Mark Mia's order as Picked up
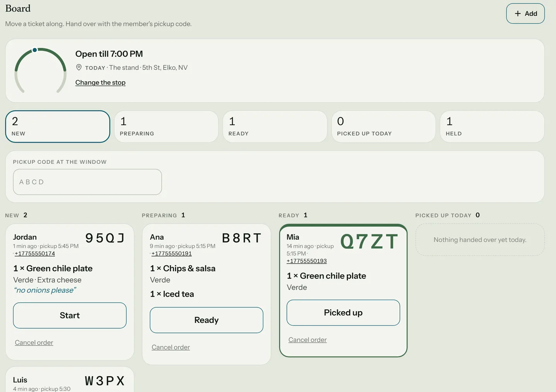 [x=343, y=313]
